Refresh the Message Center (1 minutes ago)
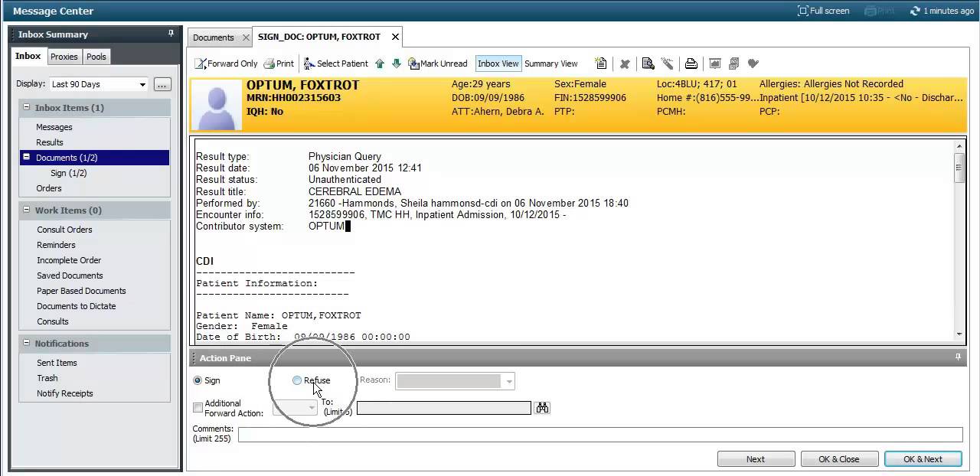980x476 pixels. pos(942,11)
